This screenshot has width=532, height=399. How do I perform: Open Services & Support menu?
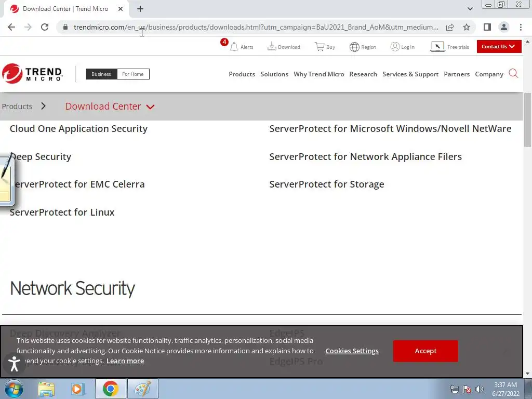(x=410, y=74)
